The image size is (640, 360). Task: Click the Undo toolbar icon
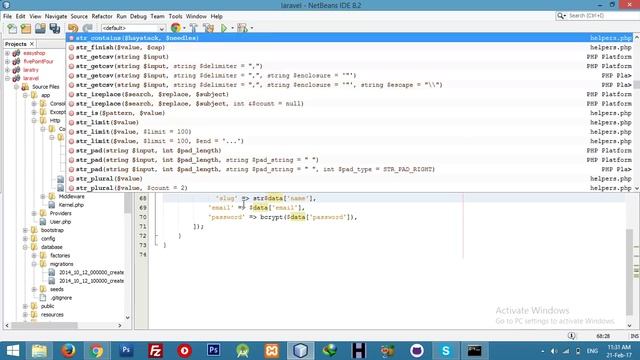click(73, 28)
